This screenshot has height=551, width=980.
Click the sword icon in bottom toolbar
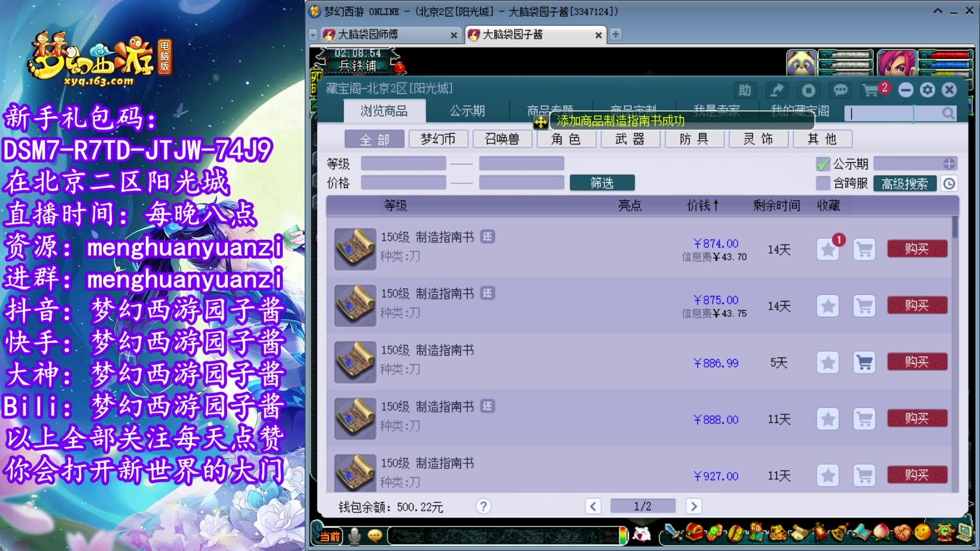pyautogui.click(x=674, y=533)
